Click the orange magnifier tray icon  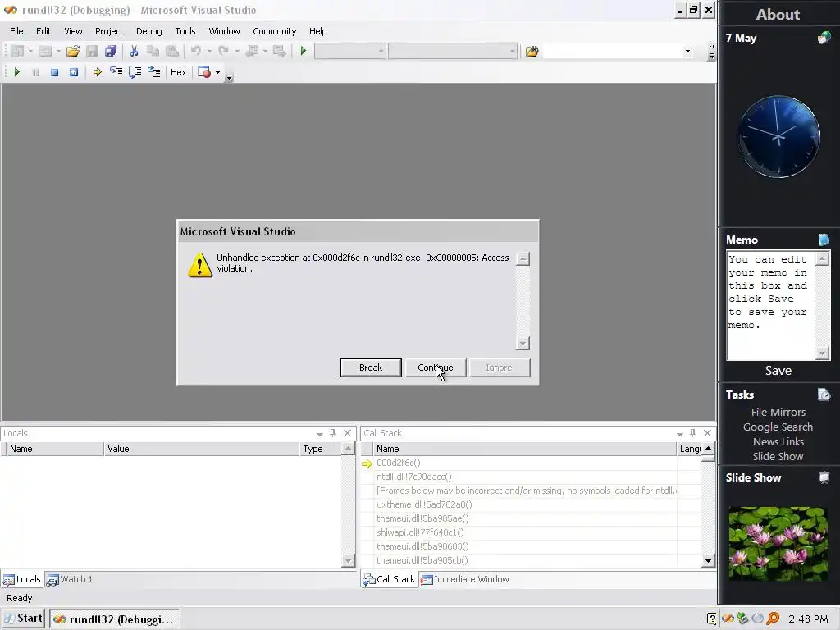[773, 619]
